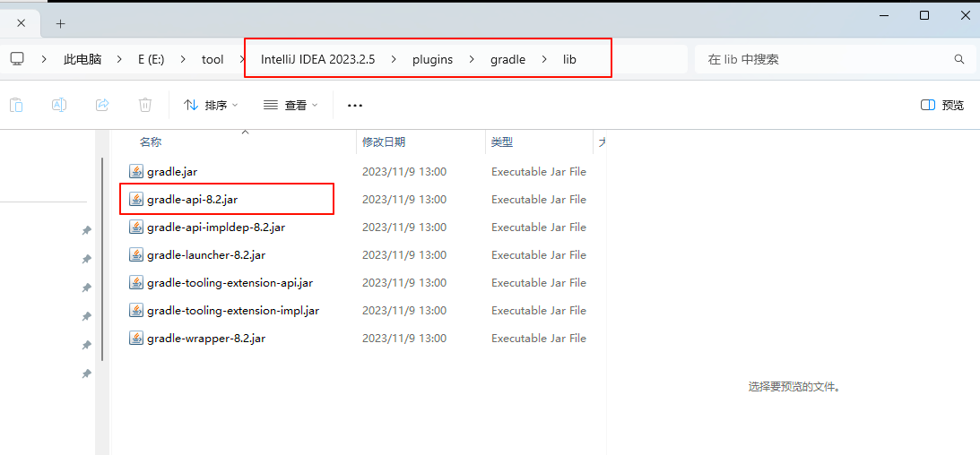Click the lib breadcrumb segment
Screen dimensions: 980x455
(569, 60)
